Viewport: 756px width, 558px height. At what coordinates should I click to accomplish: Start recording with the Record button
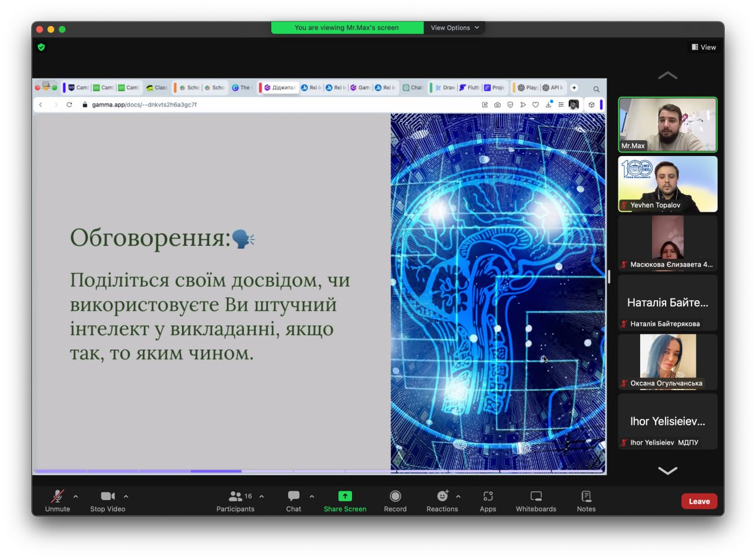[395, 497]
